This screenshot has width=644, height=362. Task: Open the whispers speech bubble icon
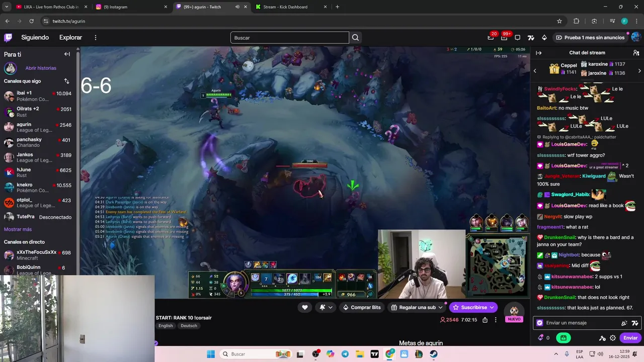(x=518, y=38)
